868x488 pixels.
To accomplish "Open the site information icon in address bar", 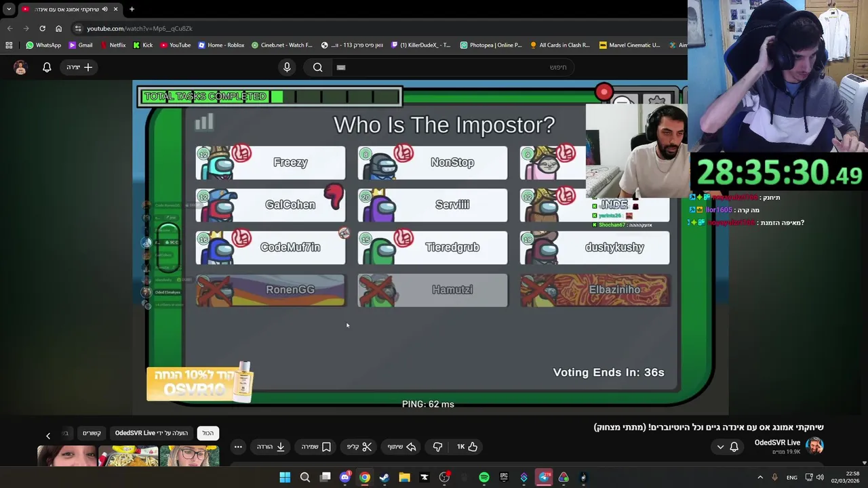I will click(78, 28).
